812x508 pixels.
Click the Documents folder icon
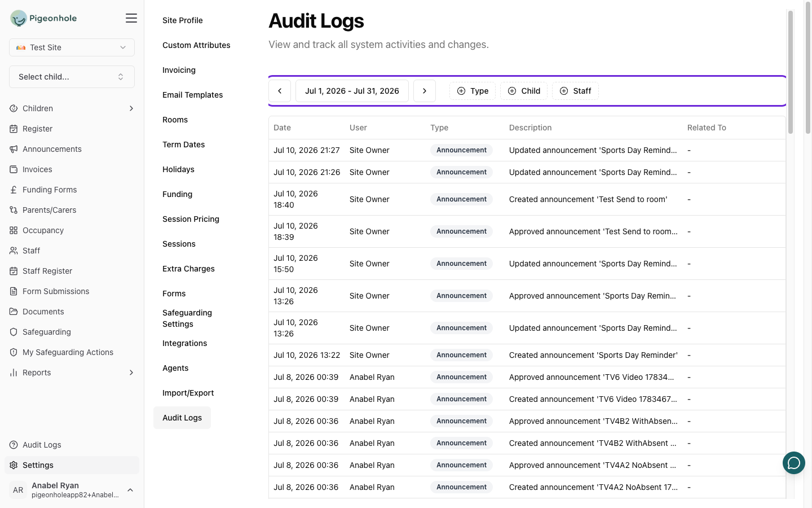pos(14,312)
